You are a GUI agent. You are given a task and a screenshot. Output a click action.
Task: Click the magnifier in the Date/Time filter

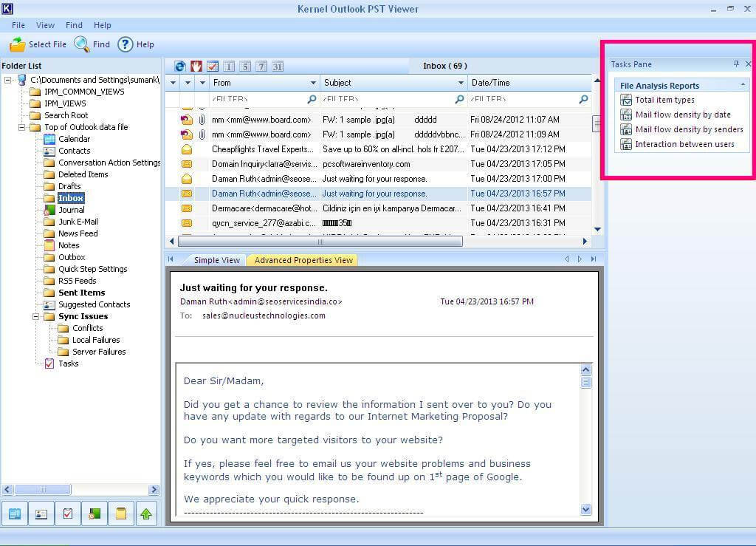583,99
